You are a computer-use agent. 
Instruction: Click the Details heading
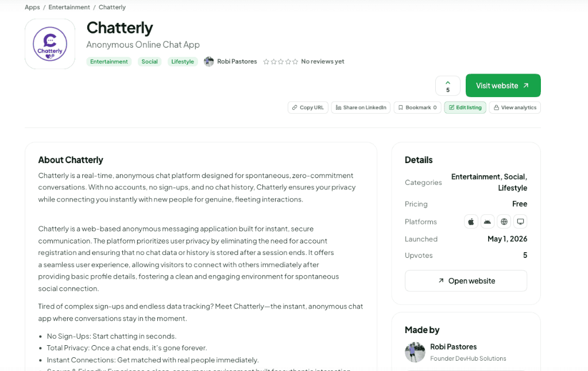coord(419,160)
